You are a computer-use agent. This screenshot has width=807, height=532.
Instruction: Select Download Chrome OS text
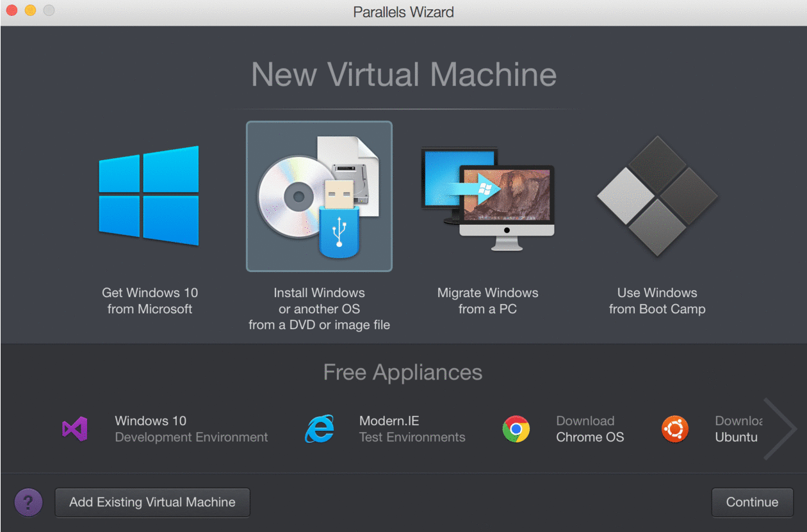[590, 429]
